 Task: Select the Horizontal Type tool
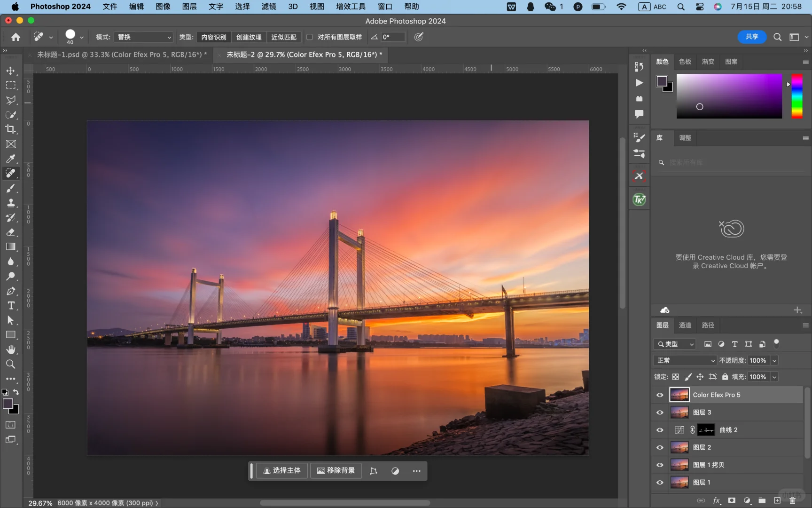tap(10, 306)
